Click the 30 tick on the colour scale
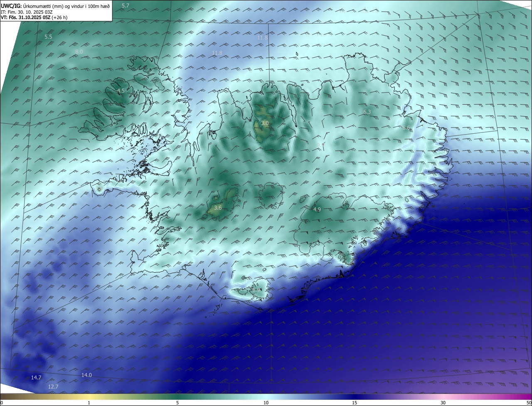 tap(443, 403)
